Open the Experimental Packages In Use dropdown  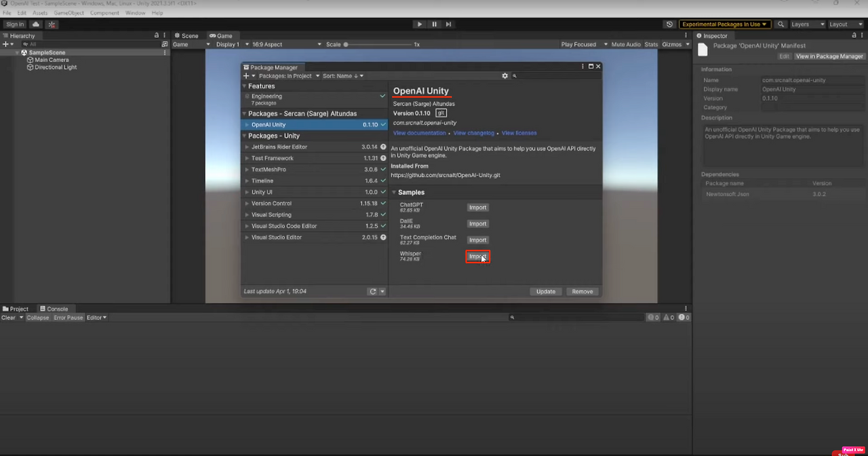coord(724,24)
